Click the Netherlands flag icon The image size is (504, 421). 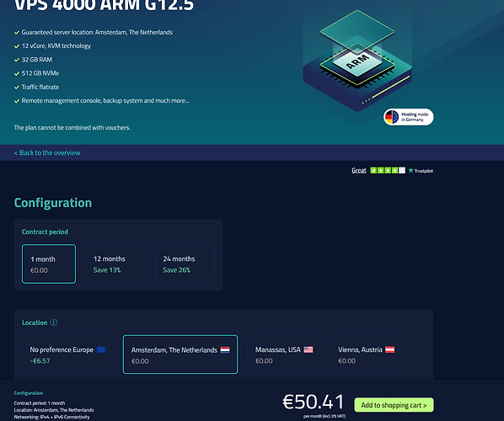point(225,349)
